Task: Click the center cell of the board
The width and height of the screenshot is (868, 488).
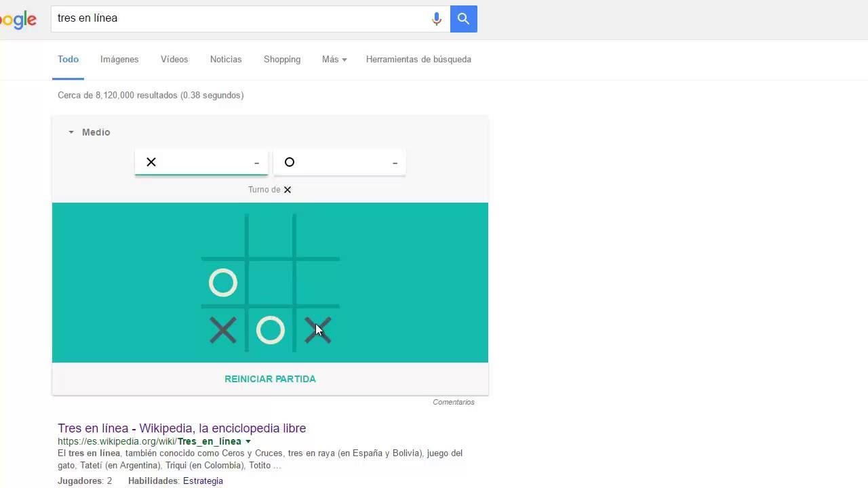Action: 271,283
